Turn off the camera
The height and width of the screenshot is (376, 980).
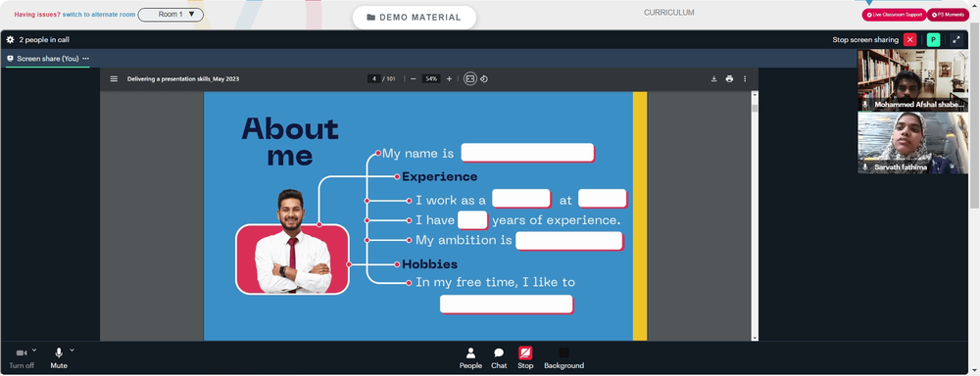(22, 358)
